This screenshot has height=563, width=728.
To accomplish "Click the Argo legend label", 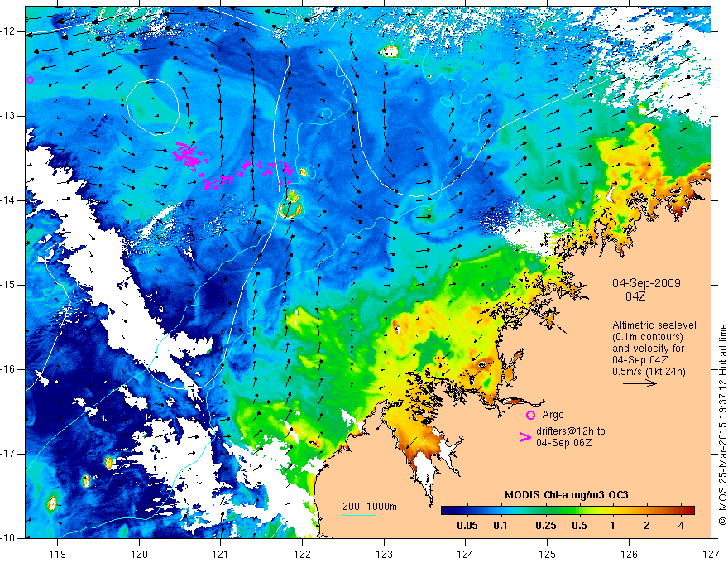I will [x=553, y=415].
